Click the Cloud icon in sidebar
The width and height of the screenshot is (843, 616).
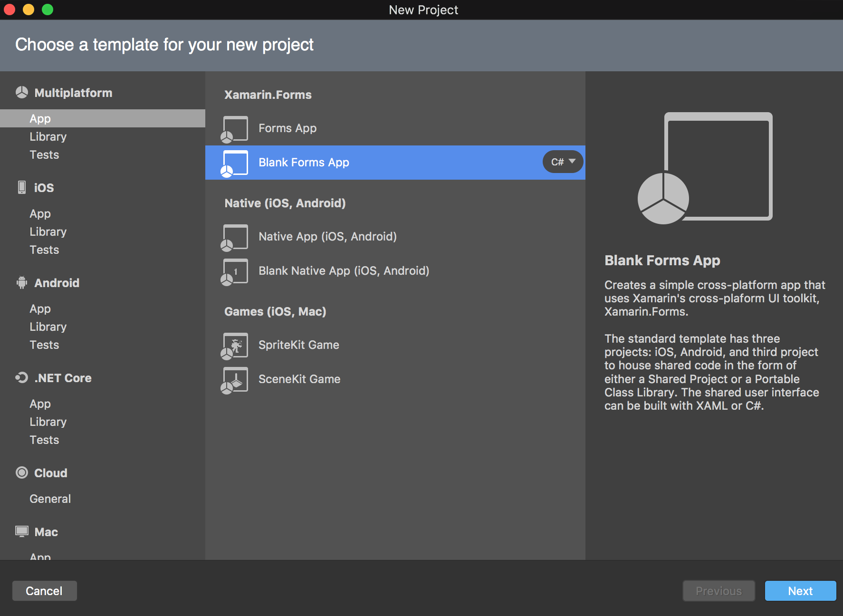[21, 472]
